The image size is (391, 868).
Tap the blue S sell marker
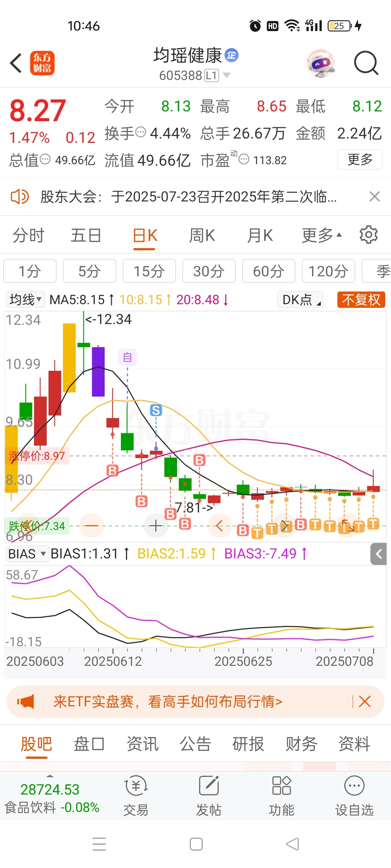(x=156, y=410)
